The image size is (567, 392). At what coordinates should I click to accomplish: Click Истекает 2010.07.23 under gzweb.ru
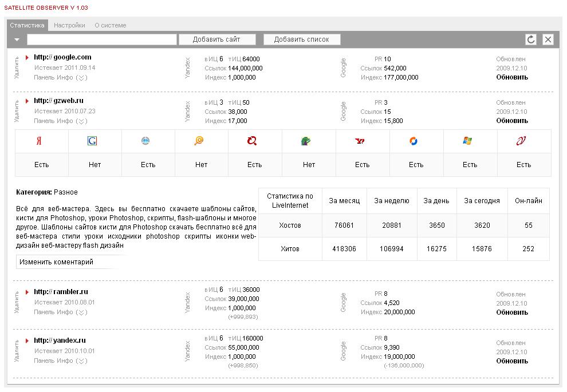click(x=65, y=111)
